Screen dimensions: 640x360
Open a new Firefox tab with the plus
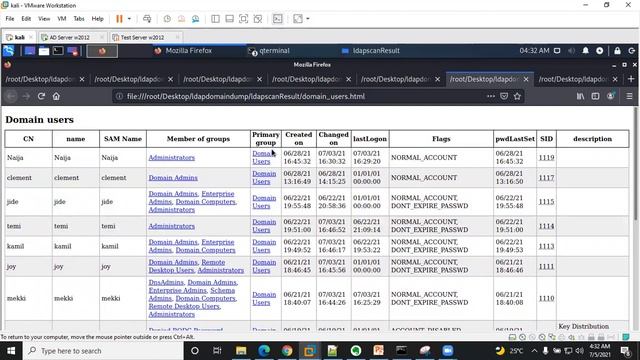pos(631,79)
